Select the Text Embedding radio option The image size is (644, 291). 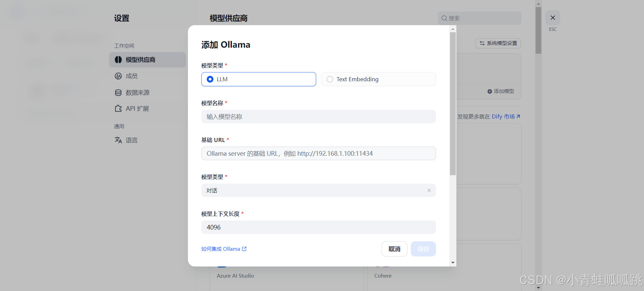point(378,79)
